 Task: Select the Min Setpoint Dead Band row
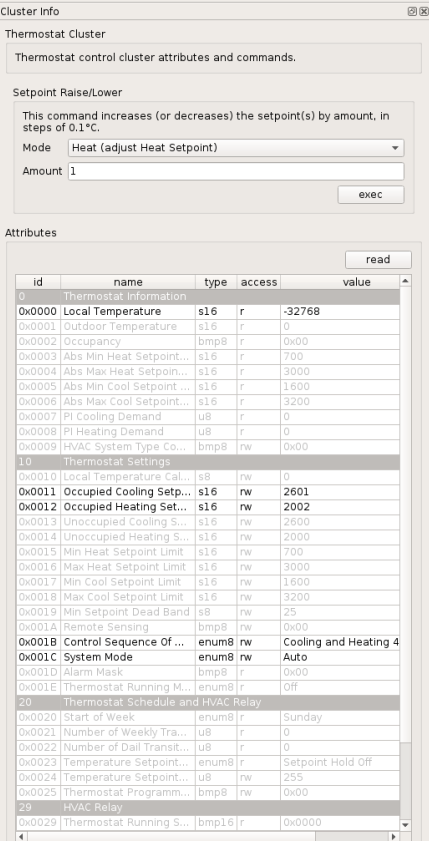[x=208, y=612]
